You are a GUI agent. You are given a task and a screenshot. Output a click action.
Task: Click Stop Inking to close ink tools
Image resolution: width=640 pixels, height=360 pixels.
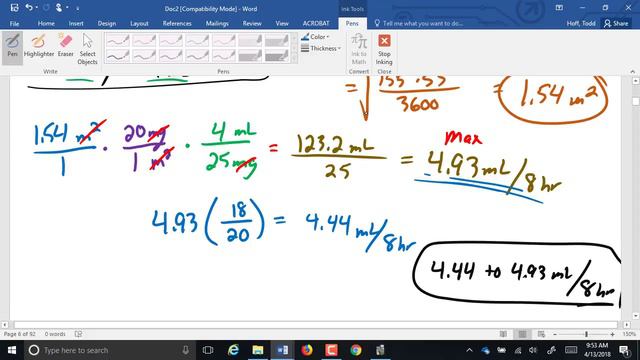tap(384, 49)
